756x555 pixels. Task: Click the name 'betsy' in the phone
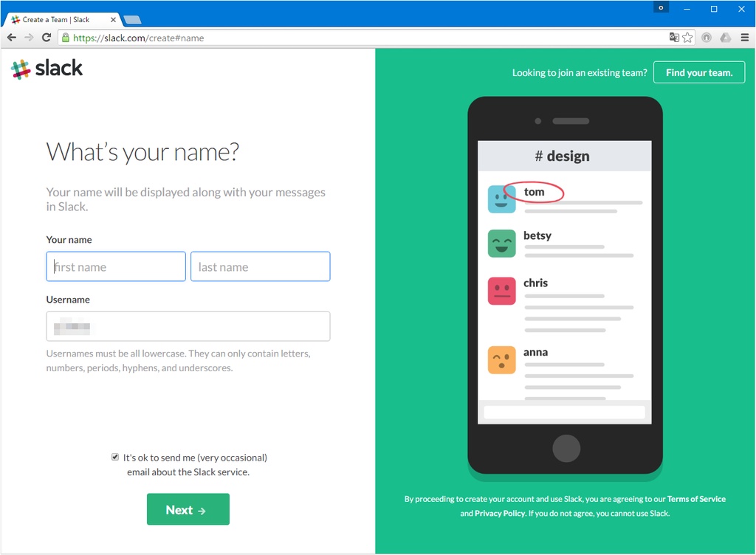coord(537,235)
